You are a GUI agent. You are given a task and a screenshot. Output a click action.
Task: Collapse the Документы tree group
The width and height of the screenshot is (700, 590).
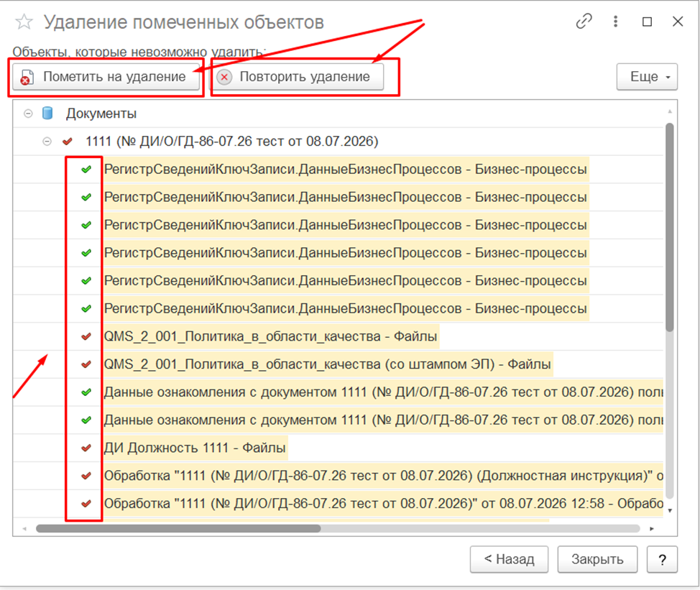click(x=28, y=114)
